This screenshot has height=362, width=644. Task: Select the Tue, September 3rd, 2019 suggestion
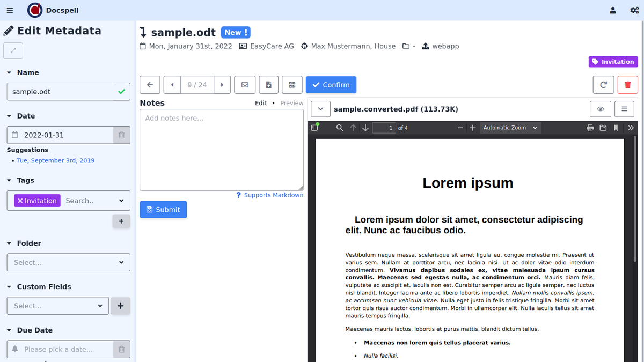click(x=56, y=160)
